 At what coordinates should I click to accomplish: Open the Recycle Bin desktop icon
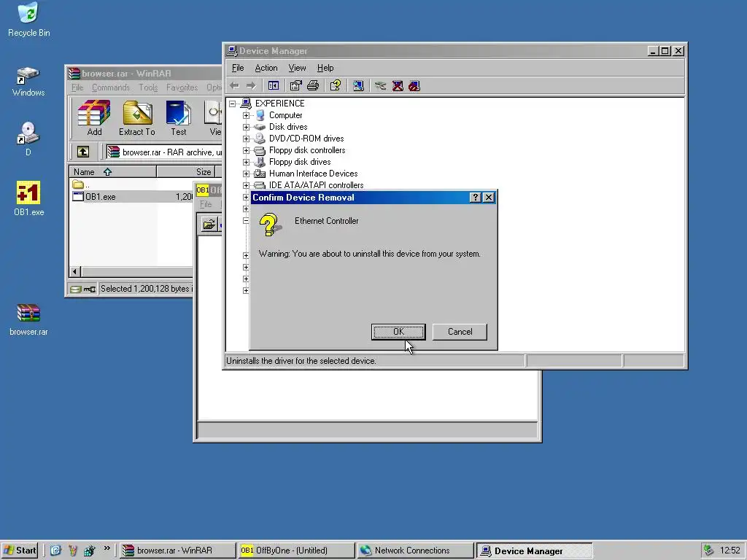pyautogui.click(x=28, y=20)
